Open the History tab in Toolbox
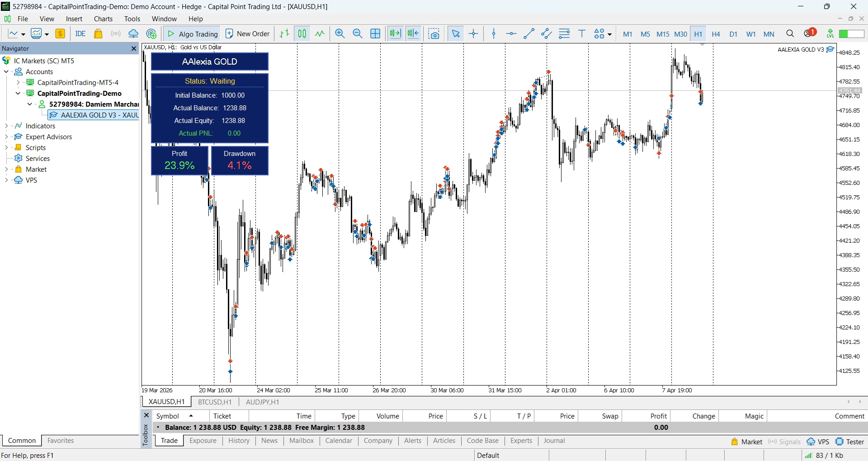The image size is (868, 461). point(239,441)
